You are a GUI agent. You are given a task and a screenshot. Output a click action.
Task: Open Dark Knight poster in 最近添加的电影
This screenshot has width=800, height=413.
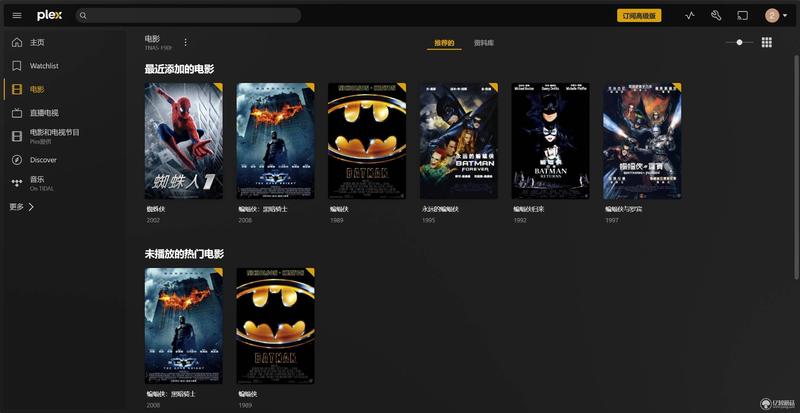pyautogui.click(x=276, y=141)
